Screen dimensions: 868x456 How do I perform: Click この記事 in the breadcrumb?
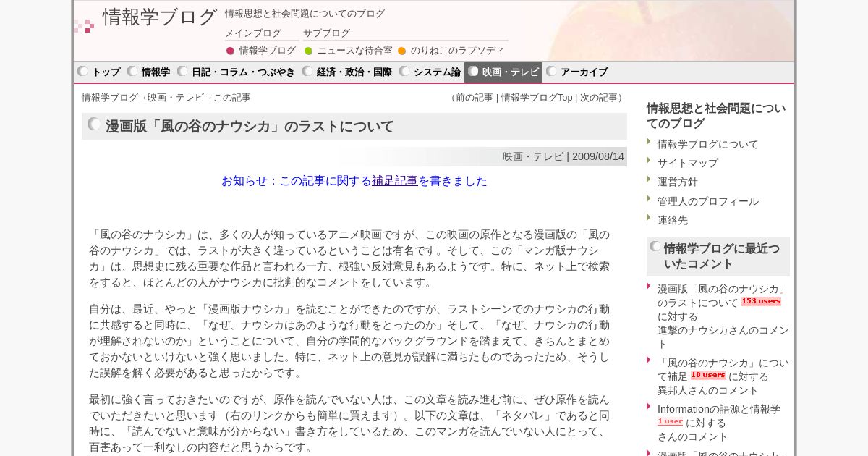pos(232,98)
